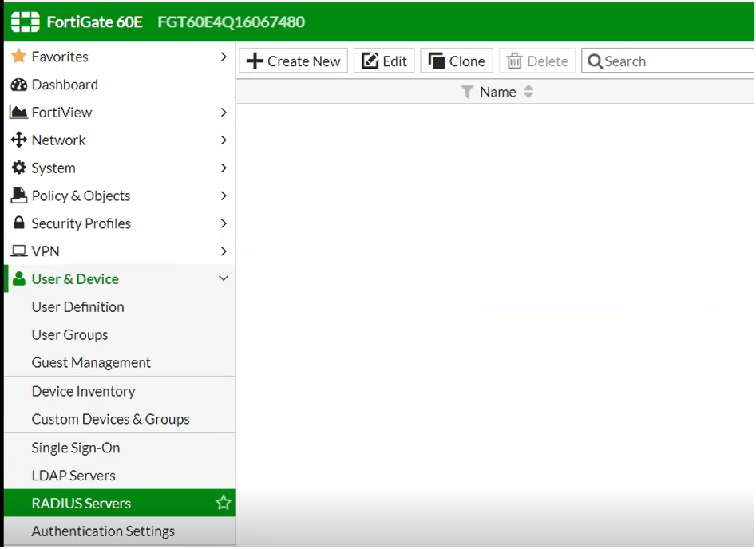Click the Fortinet logo in header

26,22
